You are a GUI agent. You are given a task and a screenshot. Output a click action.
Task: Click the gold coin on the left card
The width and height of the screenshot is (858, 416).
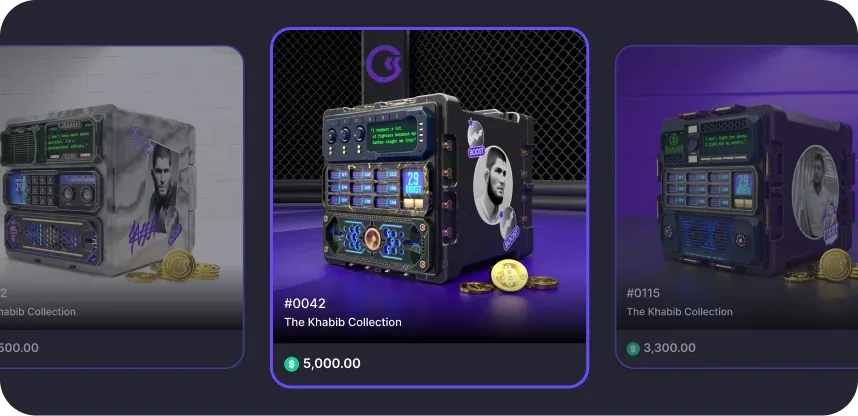[179, 265]
